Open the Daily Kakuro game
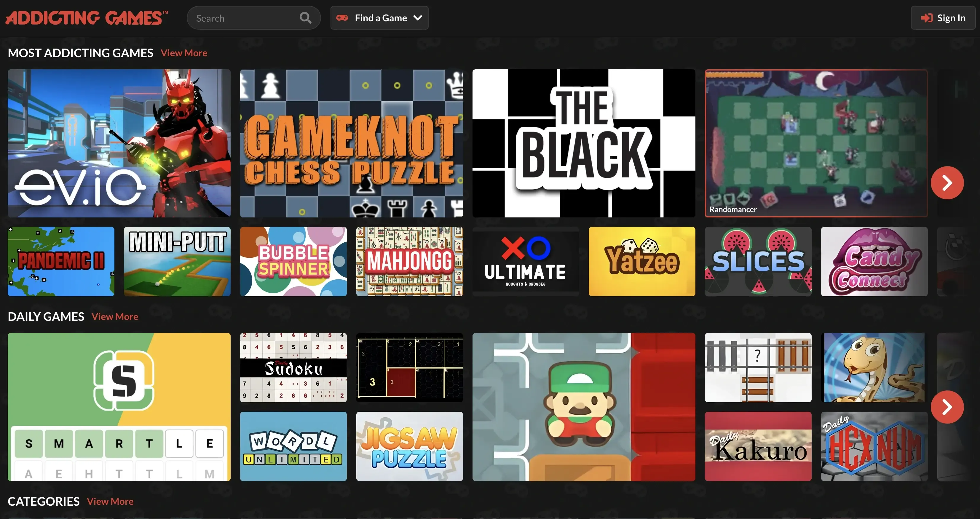 coord(758,446)
